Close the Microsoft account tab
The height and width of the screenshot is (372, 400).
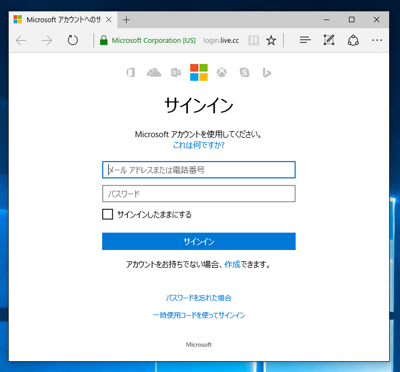(109, 20)
